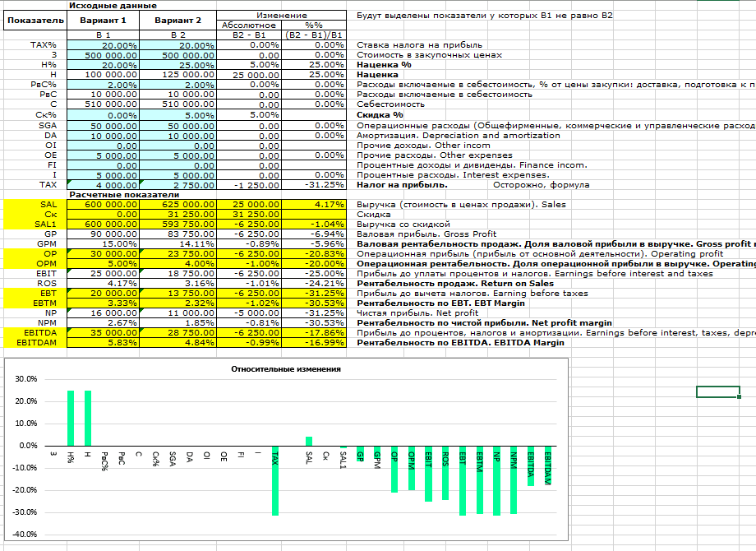The height and width of the screenshot is (551, 756).
Task: Select GPM Вариант 2 value 14.11%
Action: 178,244
